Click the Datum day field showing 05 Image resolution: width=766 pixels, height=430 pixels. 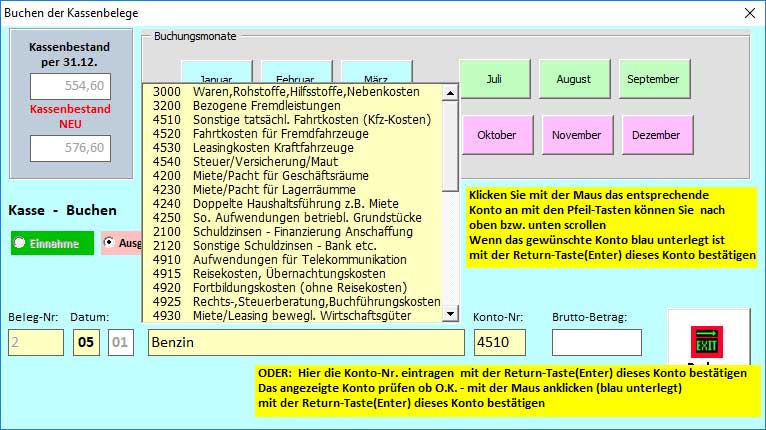[86, 342]
